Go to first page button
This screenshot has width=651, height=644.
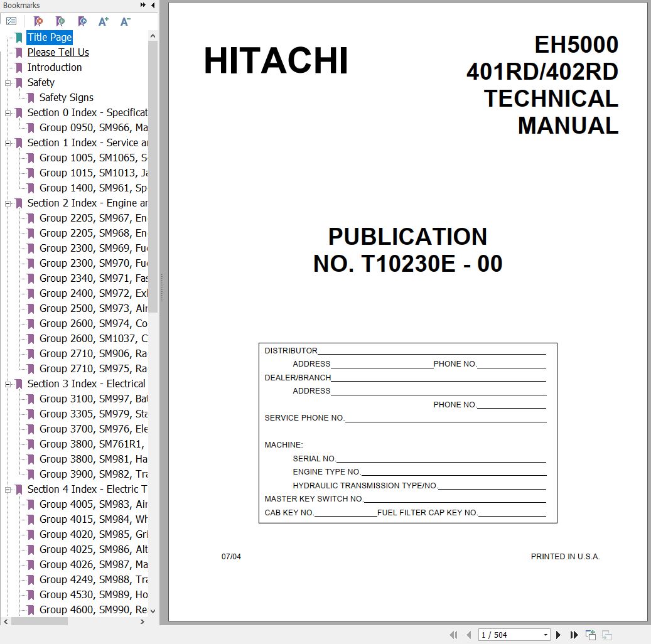(453, 635)
